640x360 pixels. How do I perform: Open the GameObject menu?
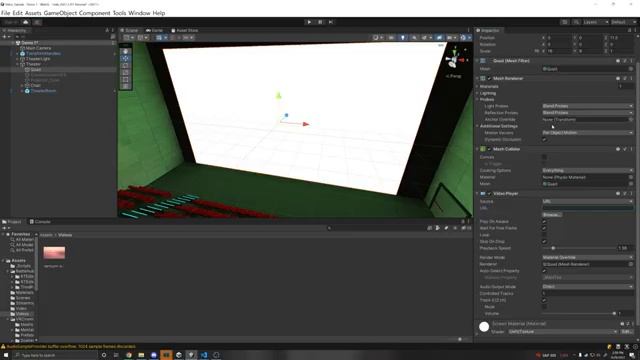pos(60,13)
